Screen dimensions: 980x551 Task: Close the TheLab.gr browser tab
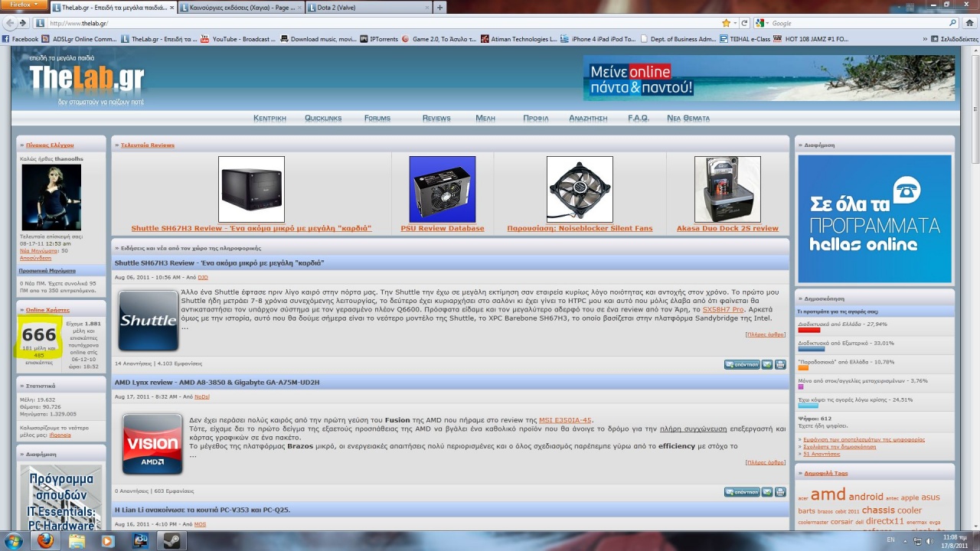(x=171, y=8)
